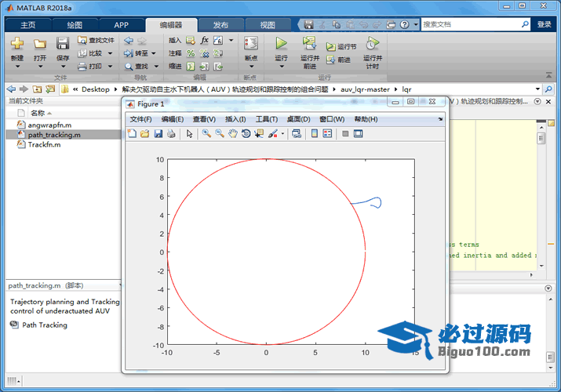This screenshot has height=392, width=561.
Task: Click the Edit Plot arrow tool in Figure 1
Action: coord(189,133)
